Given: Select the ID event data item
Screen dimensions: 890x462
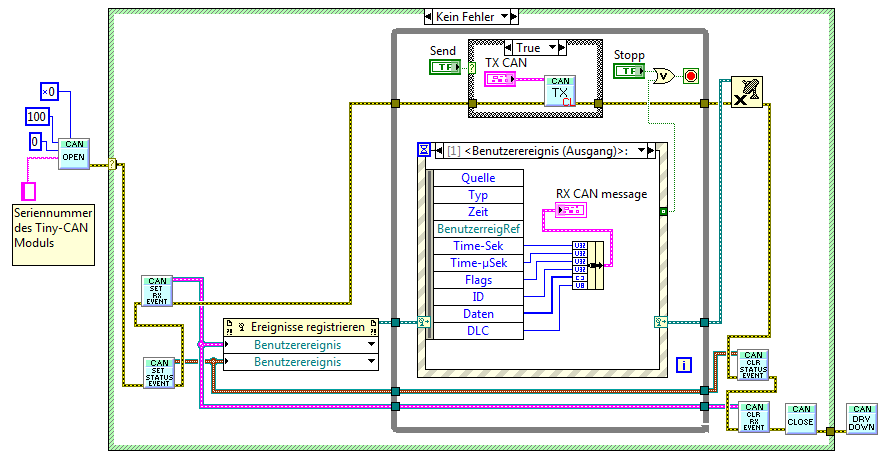Looking at the screenshot, I should [x=478, y=297].
